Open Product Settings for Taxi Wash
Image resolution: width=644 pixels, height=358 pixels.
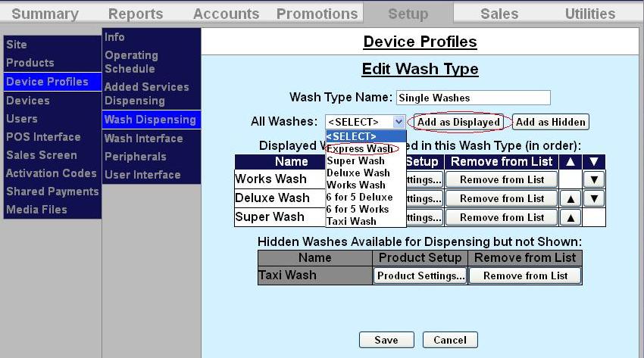(420, 276)
